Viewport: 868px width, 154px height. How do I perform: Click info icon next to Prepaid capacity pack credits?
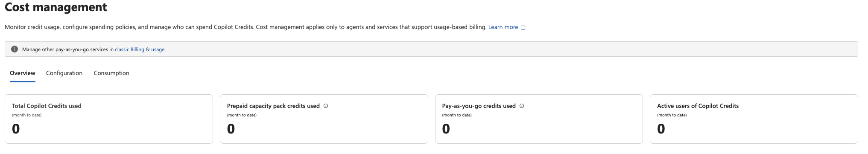(326, 106)
